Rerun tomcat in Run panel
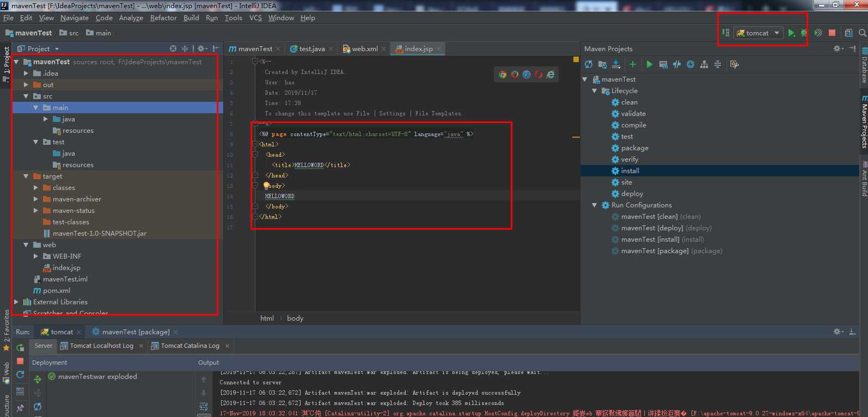Viewport: 868px width, 417px height. [20, 347]
